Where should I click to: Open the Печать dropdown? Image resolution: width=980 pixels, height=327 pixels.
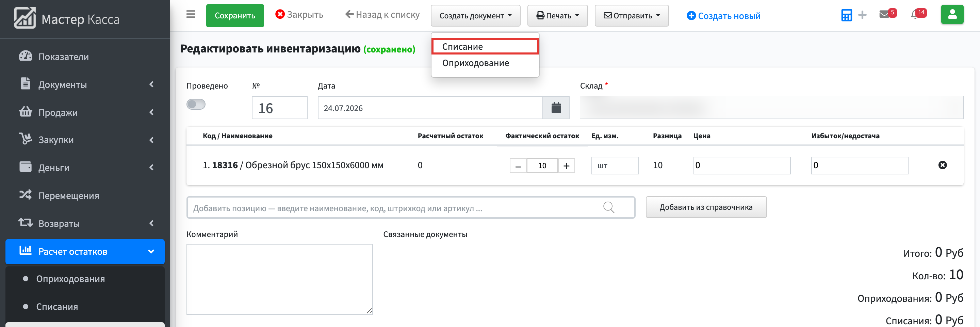pyautogui.click(x=557, y=16)
